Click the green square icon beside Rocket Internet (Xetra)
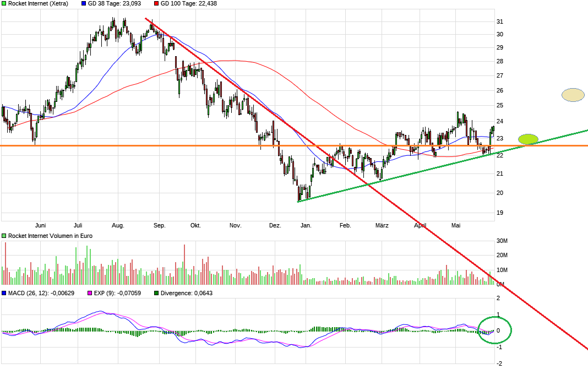This screenshot has height=369, width=588. (4, 4)
